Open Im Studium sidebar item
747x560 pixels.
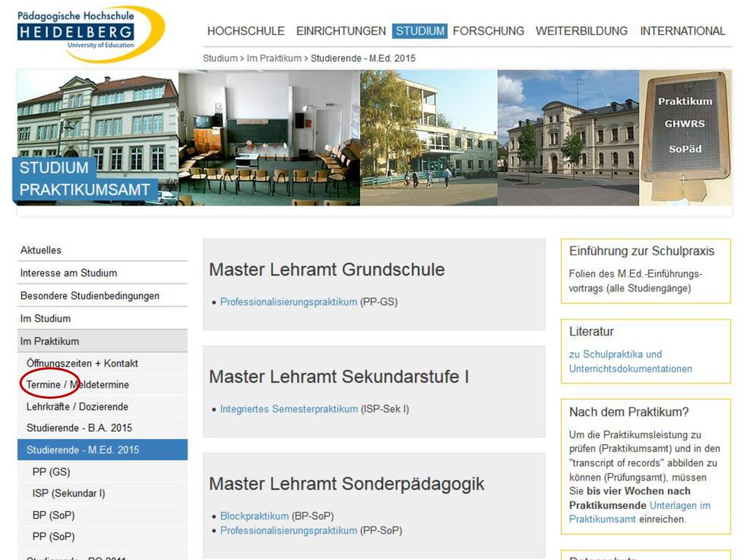(x=102, y=319)
